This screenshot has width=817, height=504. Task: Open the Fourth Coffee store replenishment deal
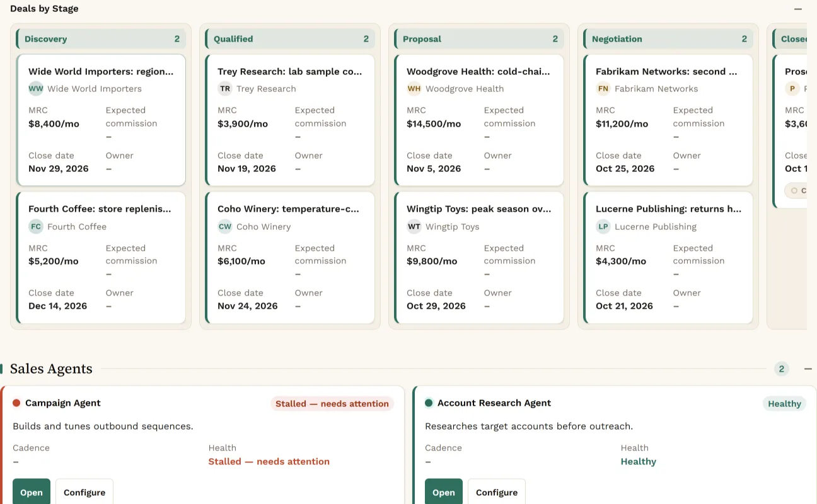(x=100, y=209)
